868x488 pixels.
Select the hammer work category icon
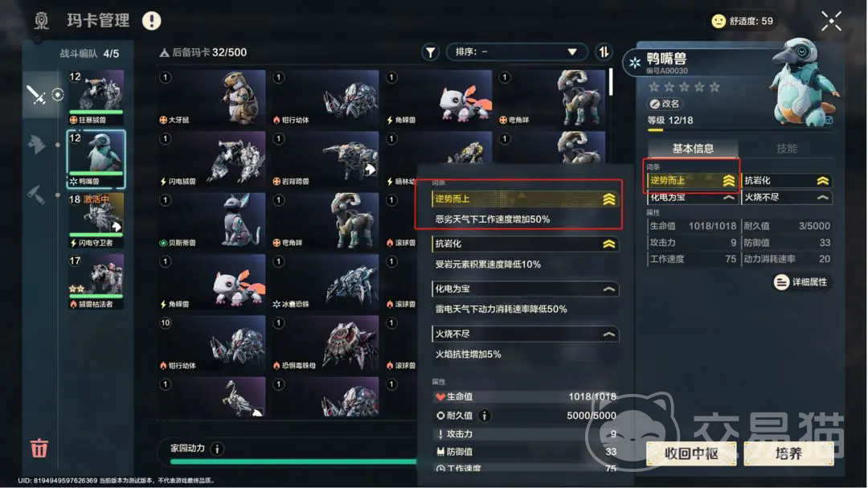point(36,195)
